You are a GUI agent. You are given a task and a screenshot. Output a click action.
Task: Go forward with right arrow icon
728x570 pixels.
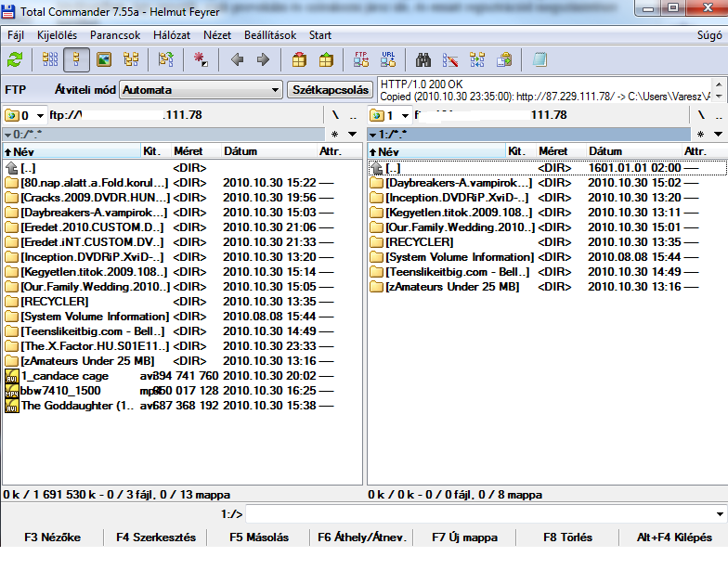(264, 59)
